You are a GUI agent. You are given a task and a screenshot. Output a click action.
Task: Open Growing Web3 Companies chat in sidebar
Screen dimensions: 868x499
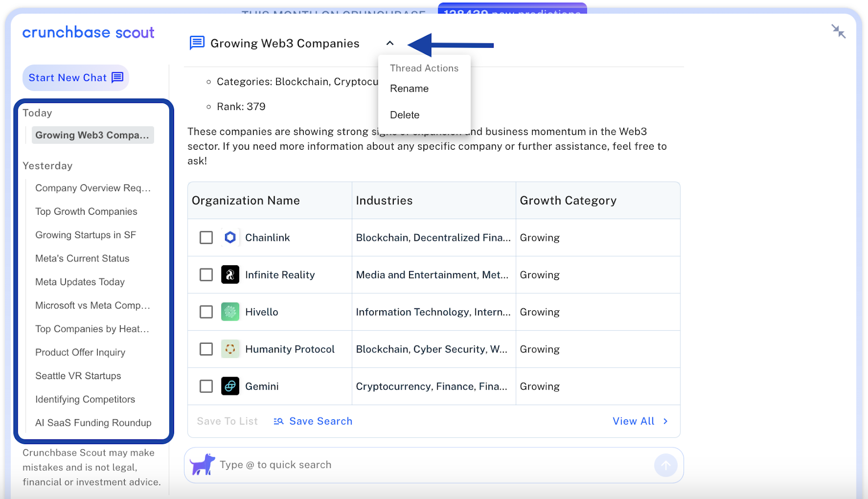[x=93, y=135]
